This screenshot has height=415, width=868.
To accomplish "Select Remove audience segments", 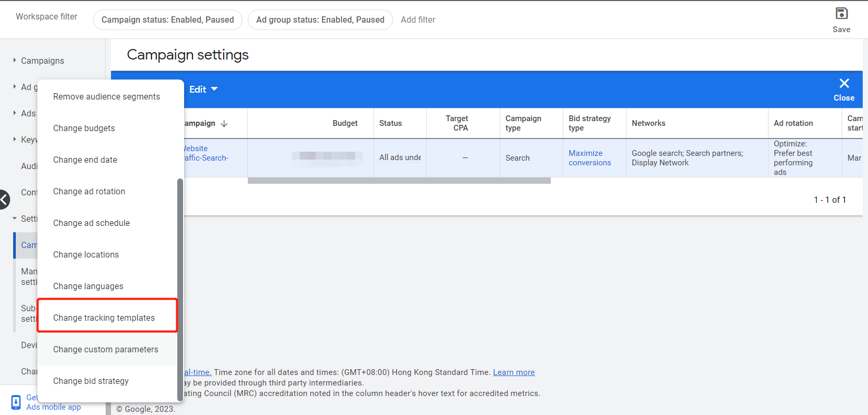I will (107, 97).
